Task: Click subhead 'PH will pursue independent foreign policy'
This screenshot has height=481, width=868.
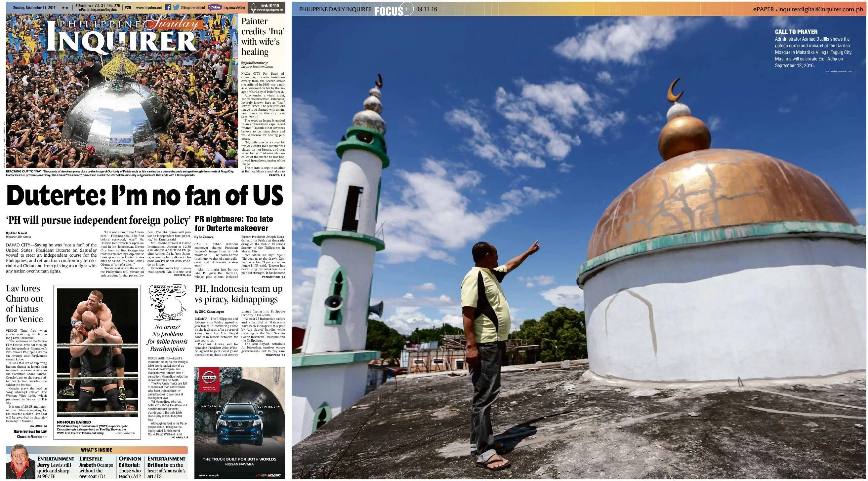Action: coord(99,220)
